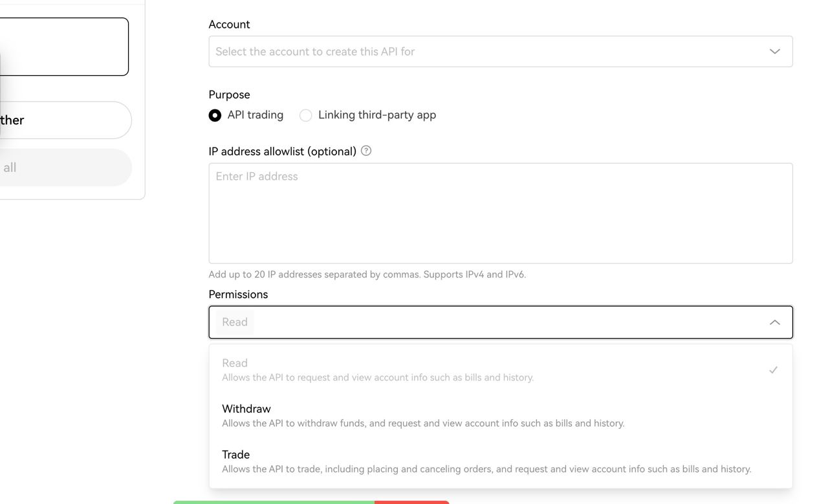Image resolution: width=828 pixels, height=504 pixels.
Task: Click the red bar at the bottom
Action: [411, 501]
